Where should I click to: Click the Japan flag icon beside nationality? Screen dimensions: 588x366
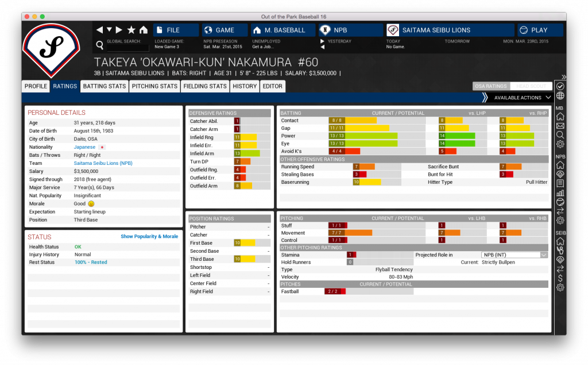102,147
